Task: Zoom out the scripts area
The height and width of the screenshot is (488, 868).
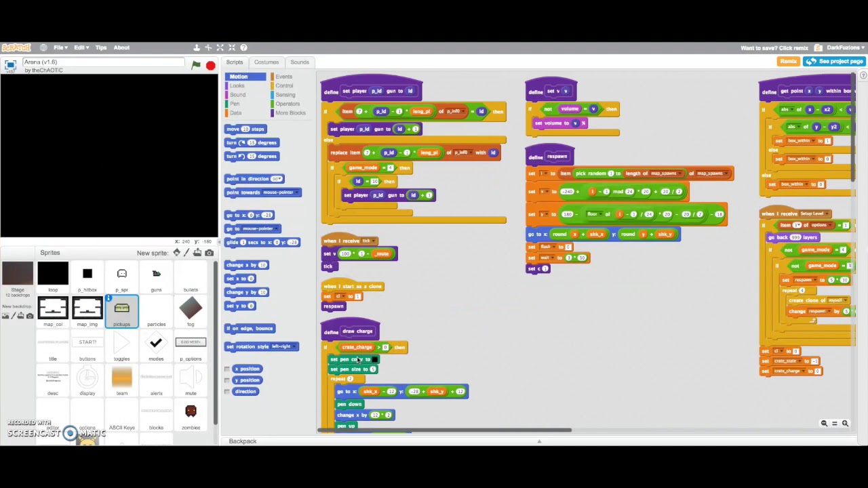Action: (x=824, y=424)
